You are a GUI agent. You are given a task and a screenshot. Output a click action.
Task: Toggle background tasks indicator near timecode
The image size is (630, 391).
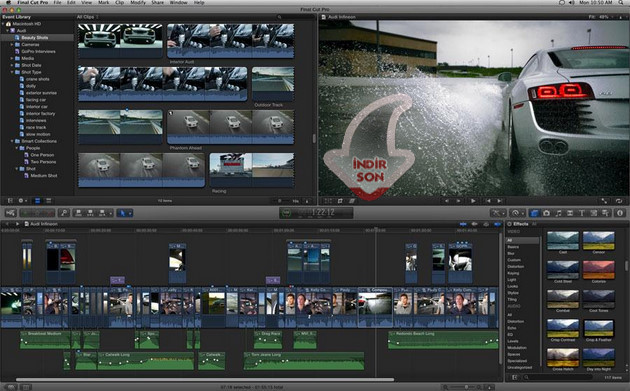tap(286, 213)
